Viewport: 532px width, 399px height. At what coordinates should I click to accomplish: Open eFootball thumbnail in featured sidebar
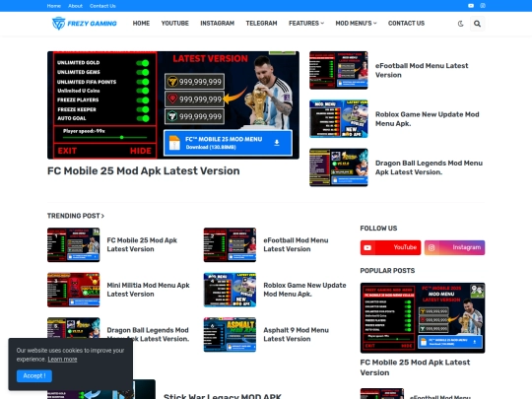pyautogui.click(x=339, y=70)
